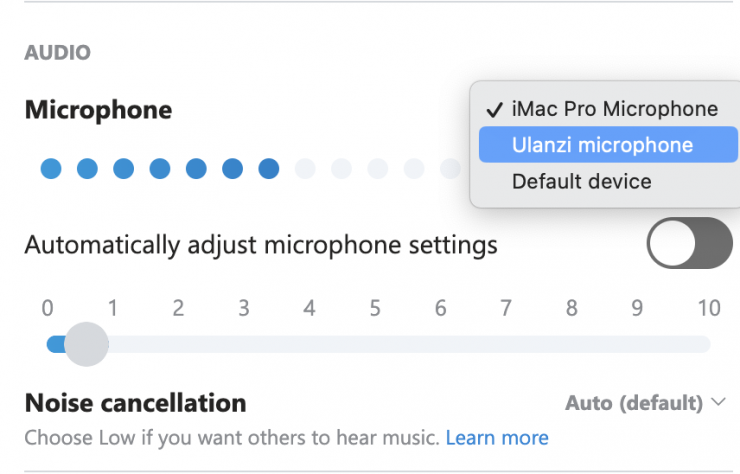The width and height of the screenshot is (740, 474).
Task: Click the first unfilled gray level dot
Action: pos(305,169)
